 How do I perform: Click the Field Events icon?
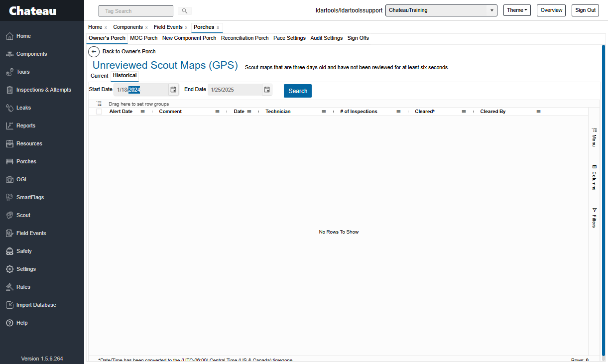pyautogui.click(x=9, y=233)
